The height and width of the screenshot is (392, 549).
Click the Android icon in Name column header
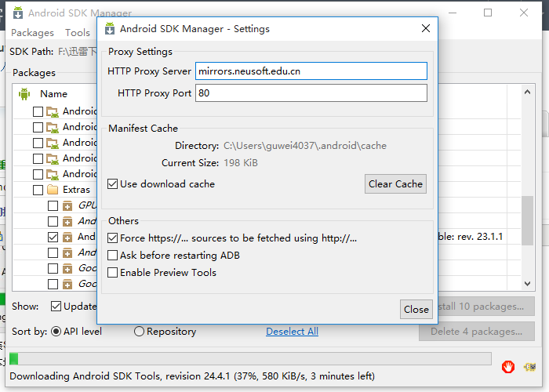coord(24,94)
